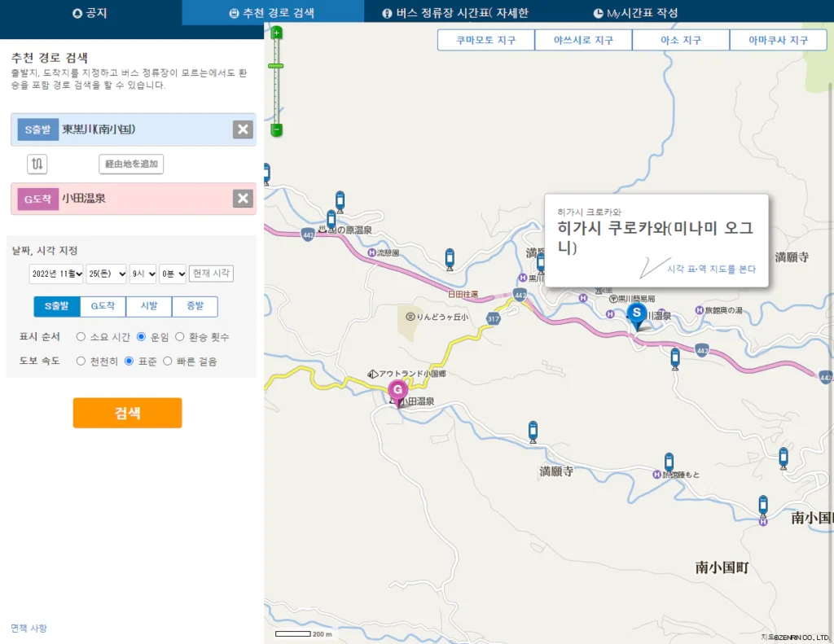Click the bus stop icon near 流憩園

tap(449, 259)
